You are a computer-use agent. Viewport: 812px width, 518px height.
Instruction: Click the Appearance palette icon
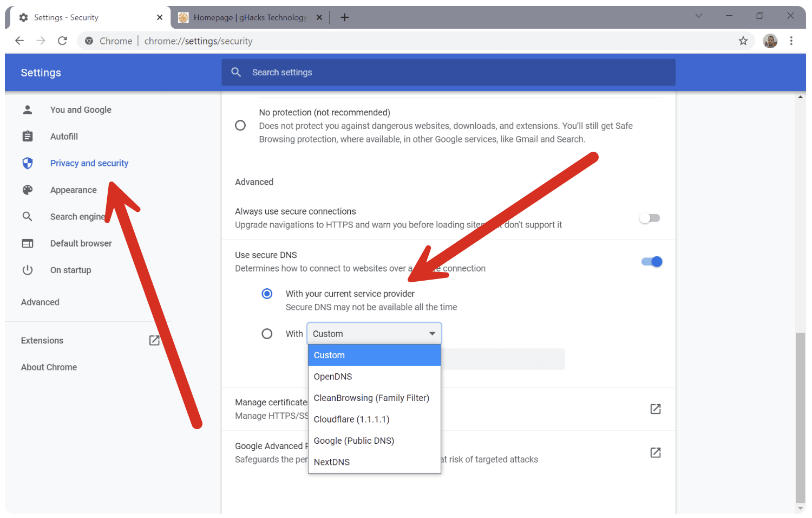[x=28, y=190]
